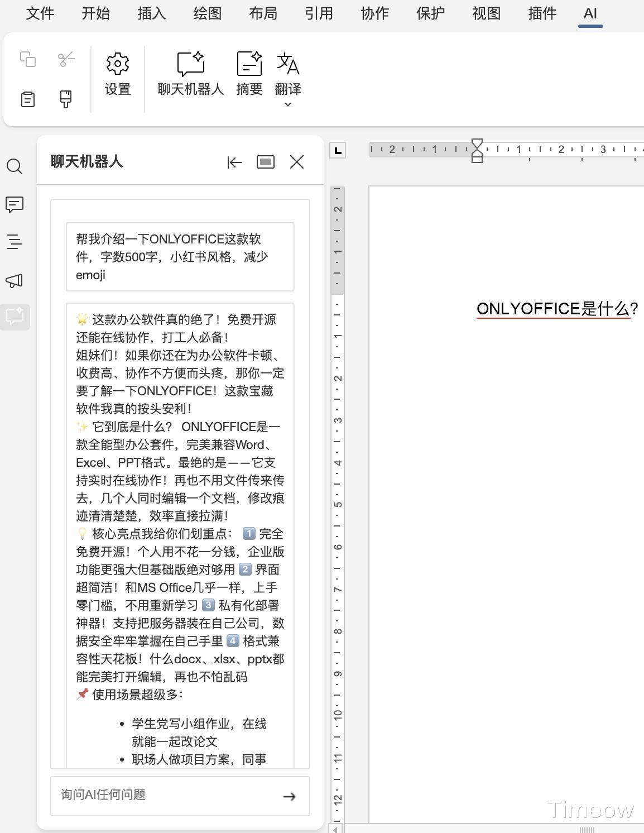644x833 pixels.
Task: Open the 协作 tab
Action: tap(375, 13)
